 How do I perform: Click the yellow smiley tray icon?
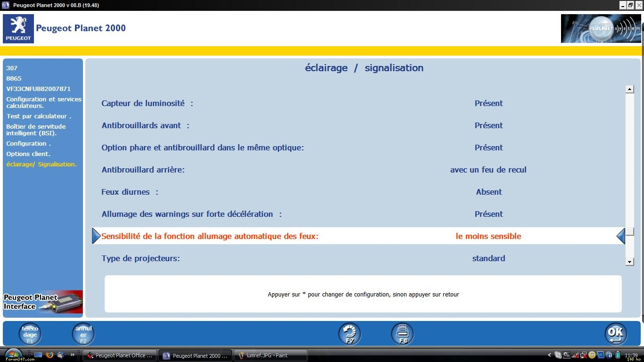point(592,355)
